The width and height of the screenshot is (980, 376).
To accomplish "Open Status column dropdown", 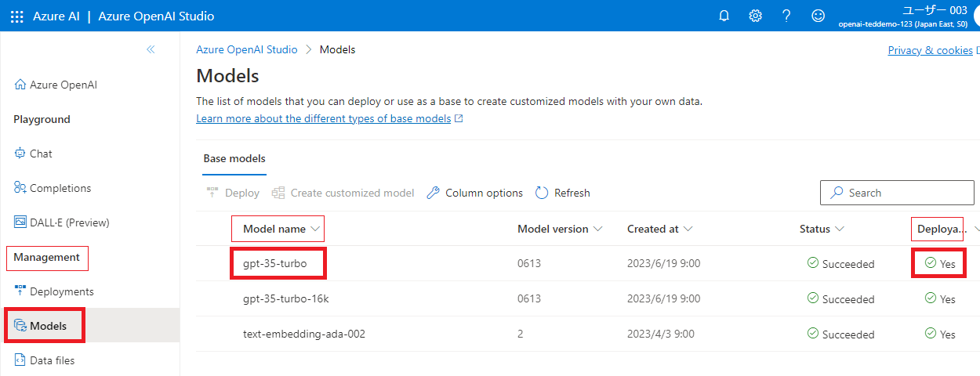I will (x=839, y=229).
